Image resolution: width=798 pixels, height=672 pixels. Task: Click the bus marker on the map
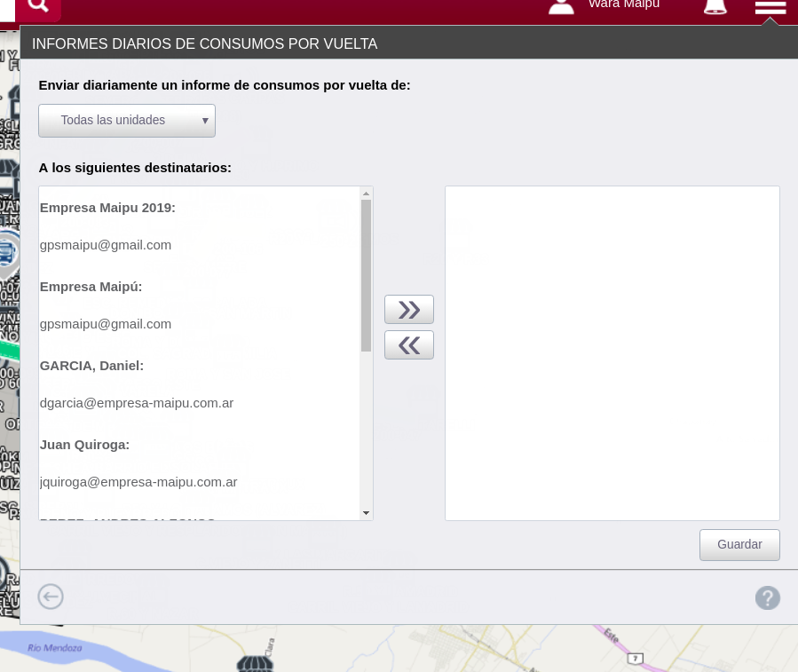[x=7, y=253]
